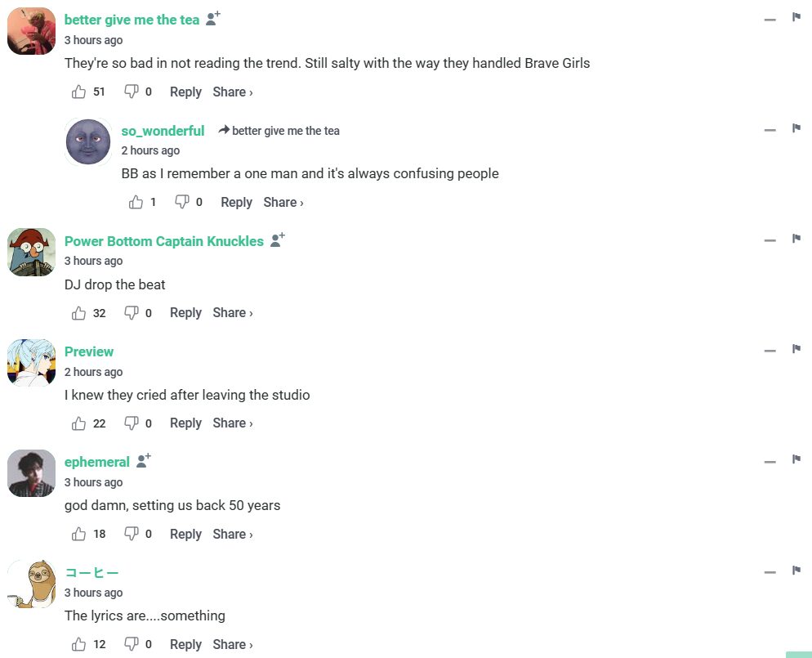View Preview's avatar picture
Screen dimensions: 812x658
(32, 363)
